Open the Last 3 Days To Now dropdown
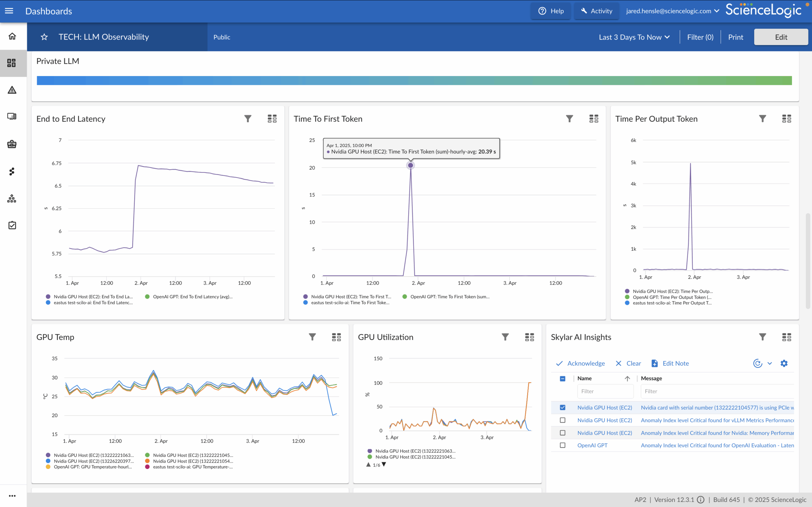The width and height of the screenshot is (812, 507). pos(634,37)
